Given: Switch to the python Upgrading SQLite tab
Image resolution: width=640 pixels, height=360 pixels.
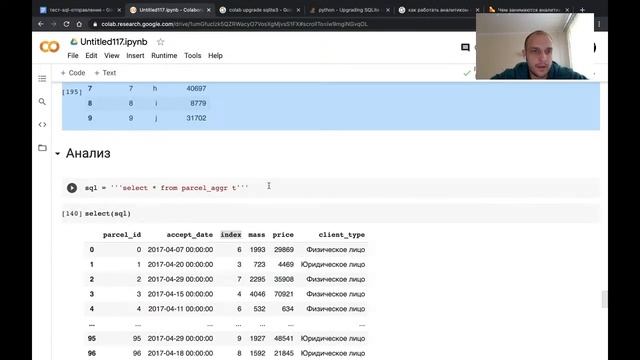Looking at the screenshot, I should point(349,10).
